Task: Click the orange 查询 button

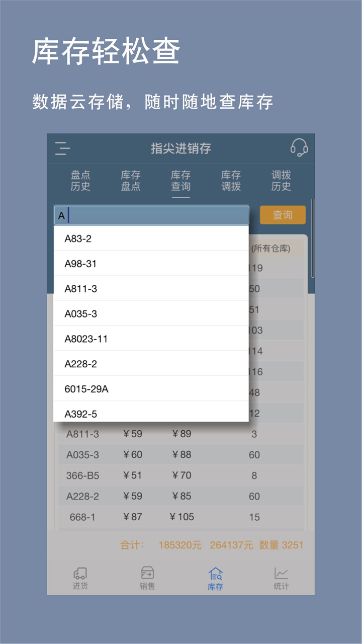Action: coord(283,215)
